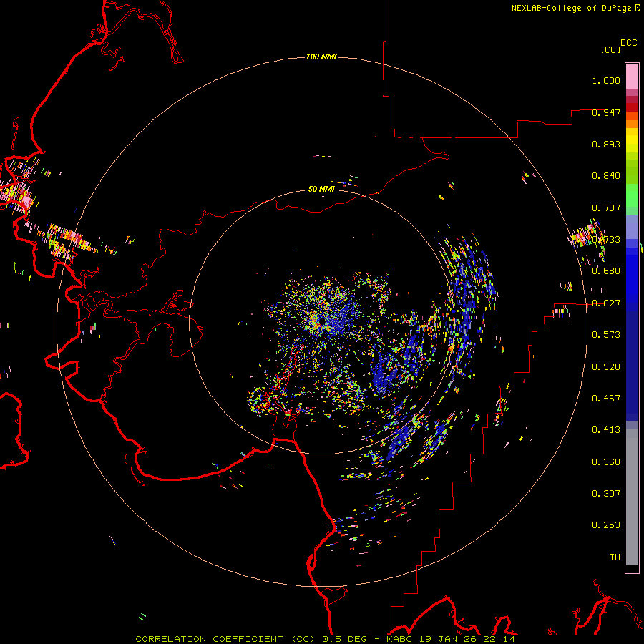This screenshot has width=644, height=644.
Task: Click the 0.413 color scale label
Action: tap(606, 430)
